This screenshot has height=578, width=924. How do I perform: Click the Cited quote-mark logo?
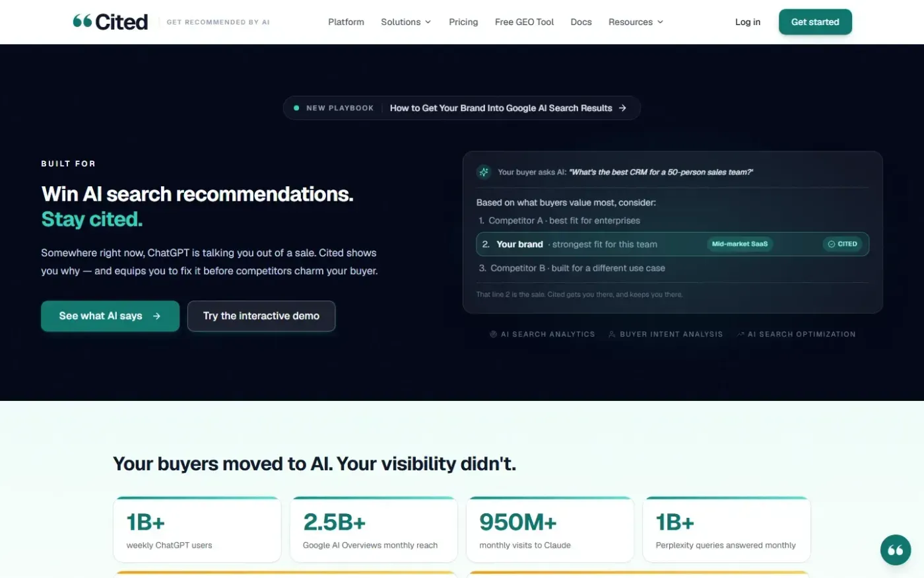82,22
